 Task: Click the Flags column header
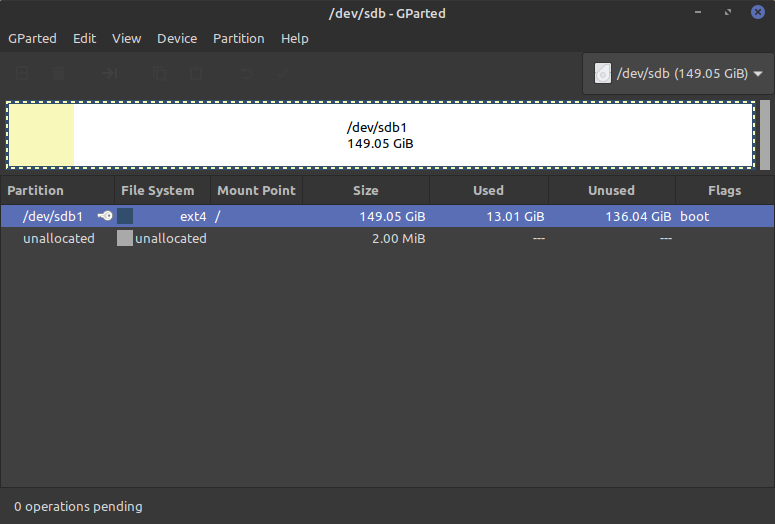[x=725, y=190]
